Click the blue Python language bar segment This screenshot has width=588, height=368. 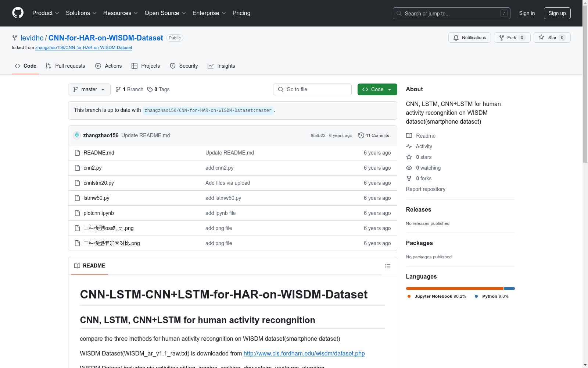tap(509, 289)
